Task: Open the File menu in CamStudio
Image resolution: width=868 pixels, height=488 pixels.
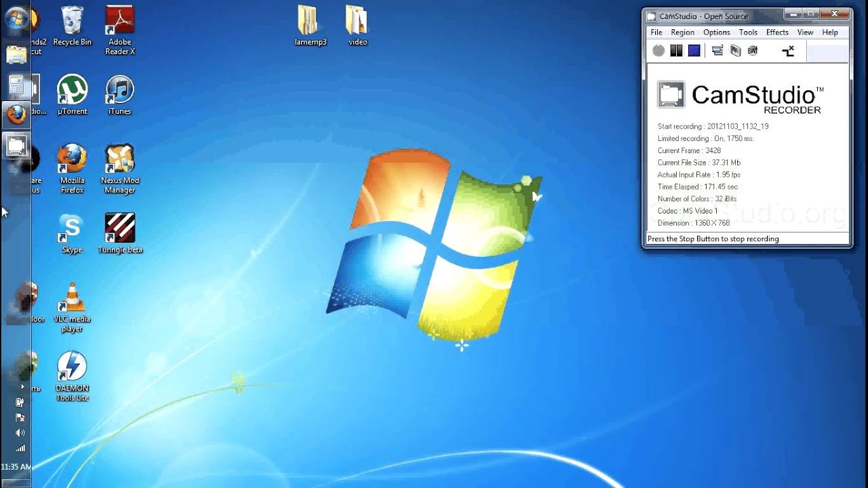Action: 656,33
